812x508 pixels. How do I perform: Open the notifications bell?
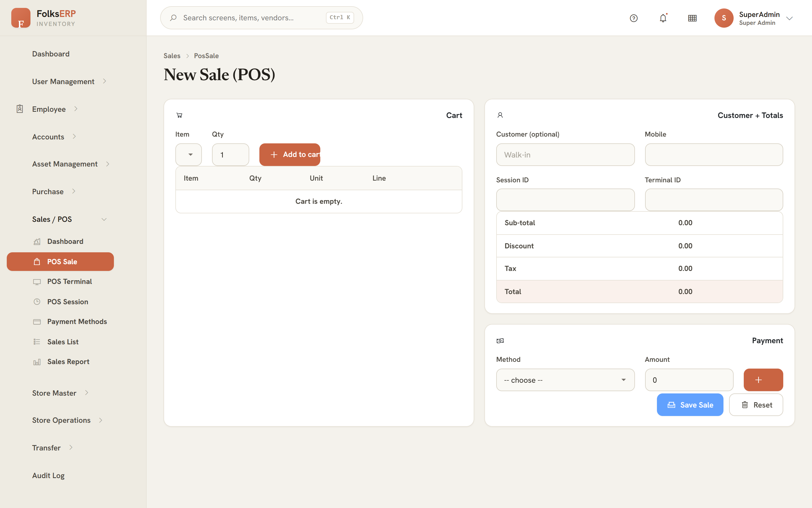click(x=663, y=18)
